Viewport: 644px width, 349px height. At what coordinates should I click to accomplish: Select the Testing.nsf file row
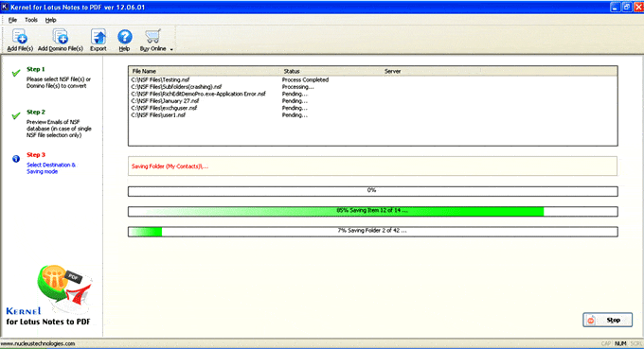(x=372, y=80)
